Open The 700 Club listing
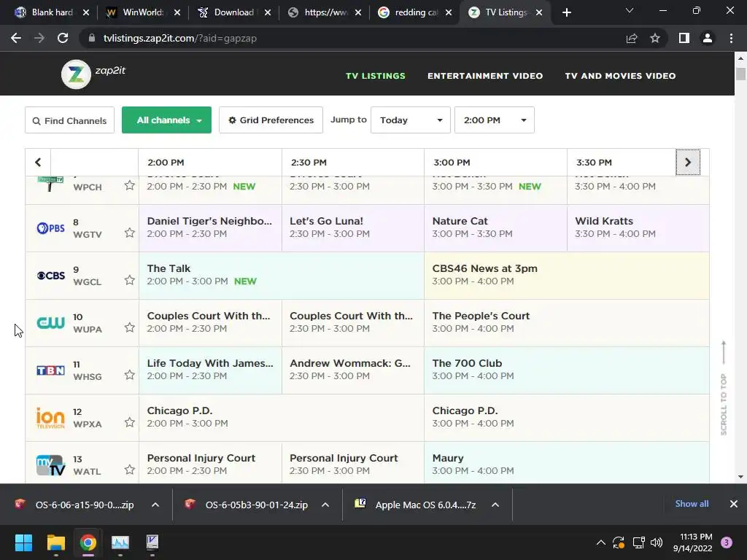 [566, 370]
